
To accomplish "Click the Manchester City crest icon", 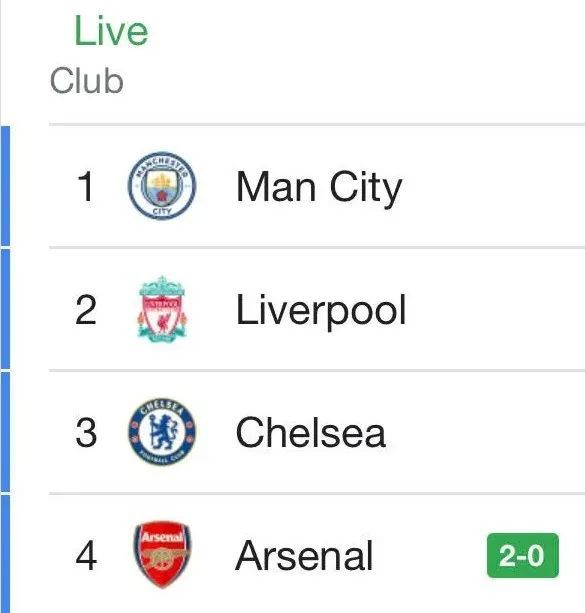I will (162, 186).
